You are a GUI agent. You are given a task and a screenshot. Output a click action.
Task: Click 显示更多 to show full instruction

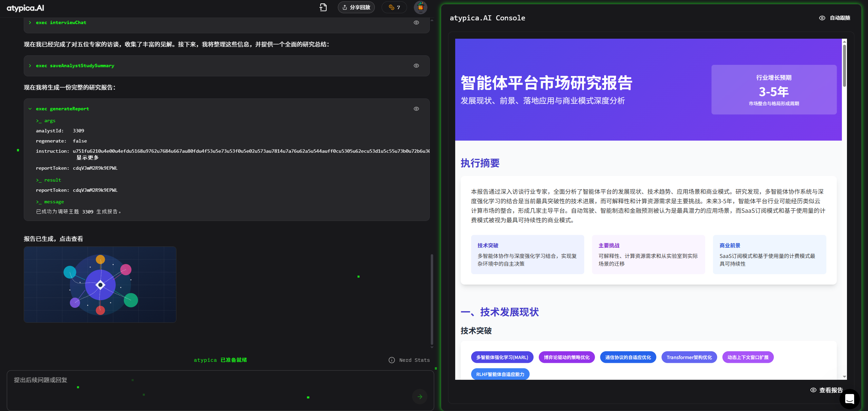point(87,158)
